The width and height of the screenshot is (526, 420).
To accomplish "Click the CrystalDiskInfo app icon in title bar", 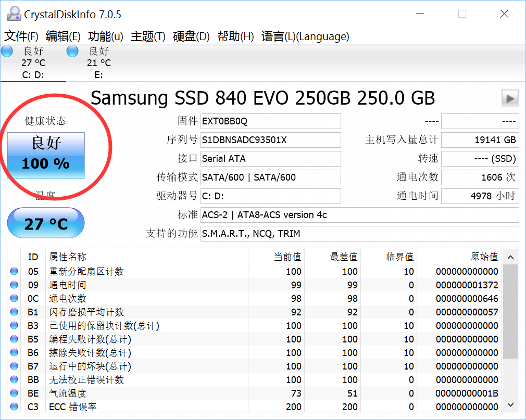I will [x=14, y=14].
